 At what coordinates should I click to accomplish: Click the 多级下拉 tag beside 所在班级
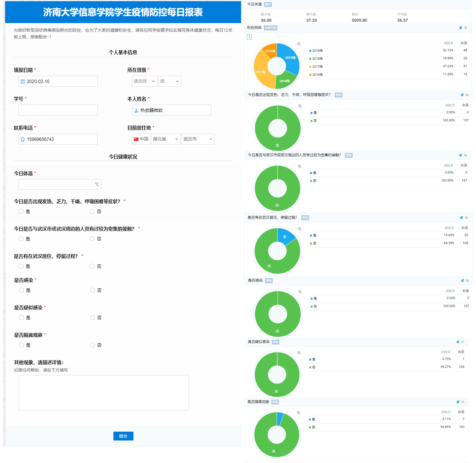(x=270, y=28)
